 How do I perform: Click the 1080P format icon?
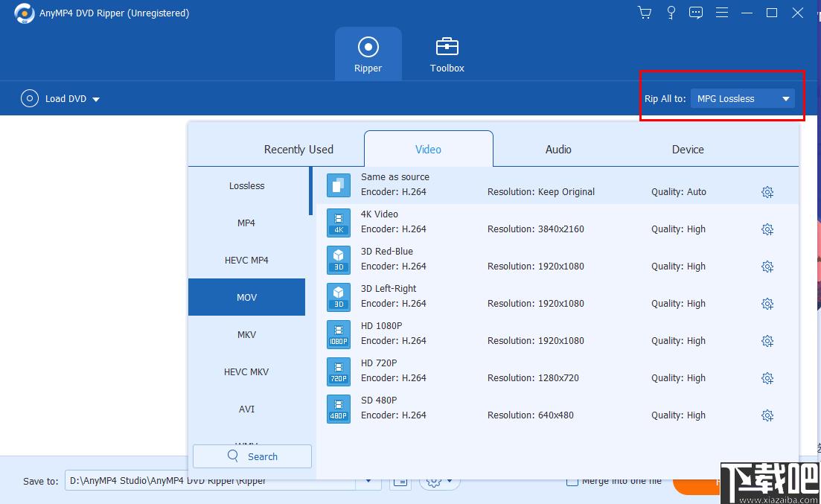[339, 334]
